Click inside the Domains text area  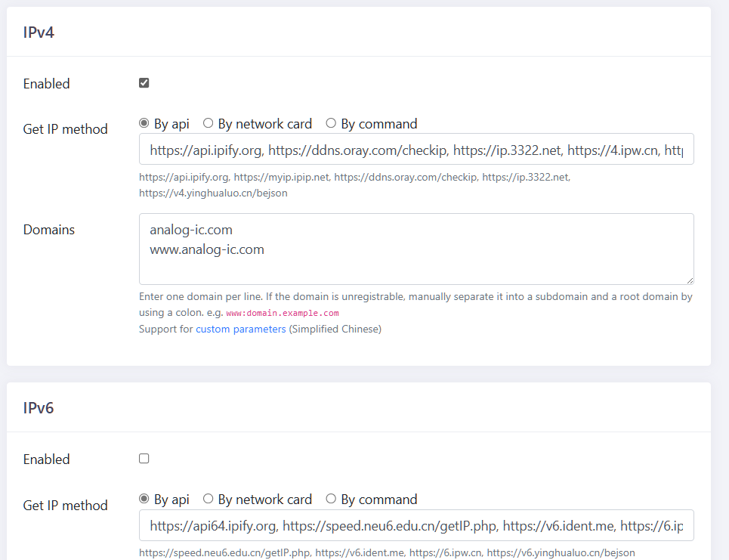tap(415, 249)
